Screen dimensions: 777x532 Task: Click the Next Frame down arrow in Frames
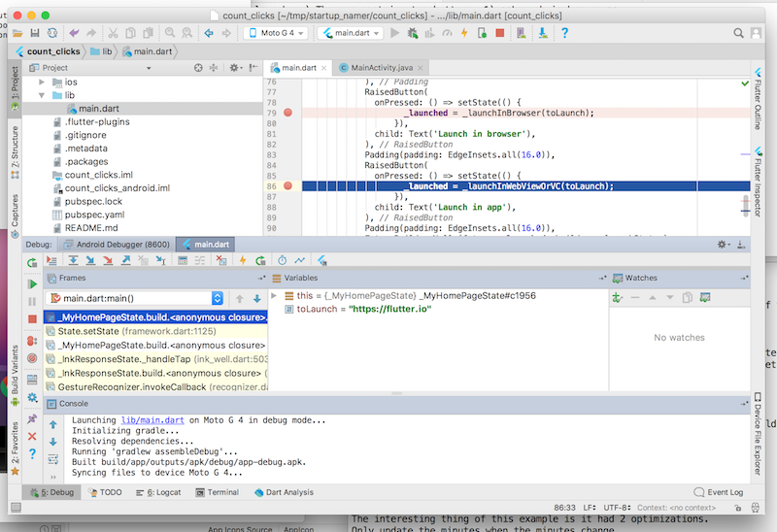[257, 299]
